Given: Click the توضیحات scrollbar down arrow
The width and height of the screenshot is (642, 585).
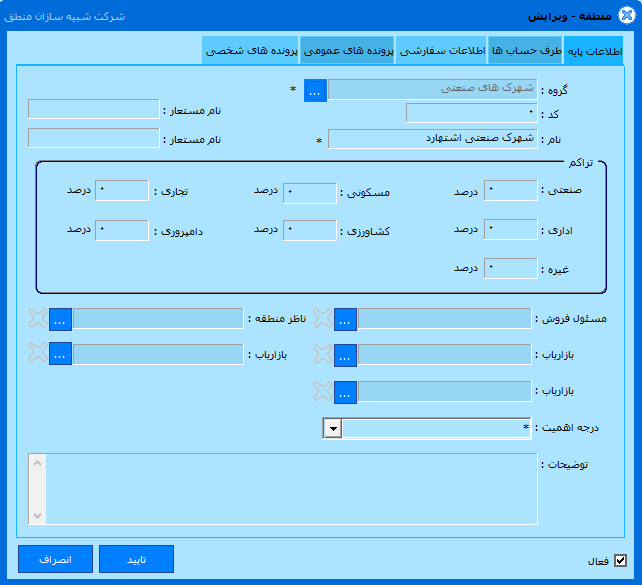Looking at the screenshot, I should [x=37, y=515].
